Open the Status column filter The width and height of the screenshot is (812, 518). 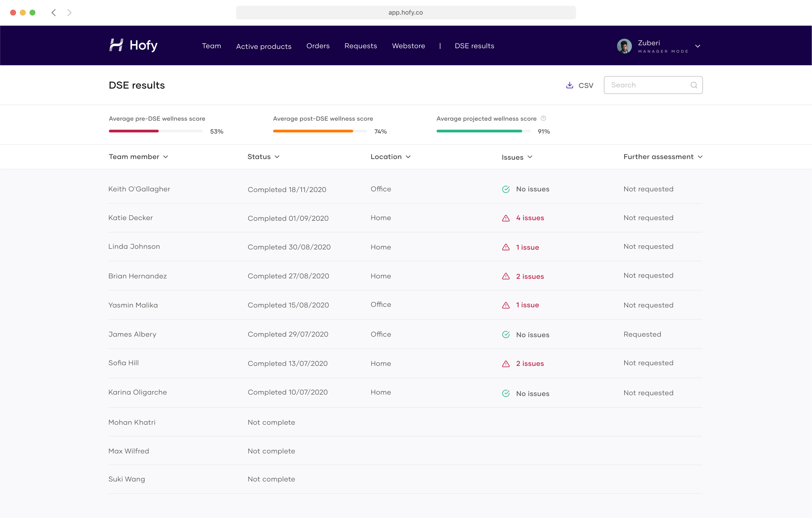click(263, 157)
